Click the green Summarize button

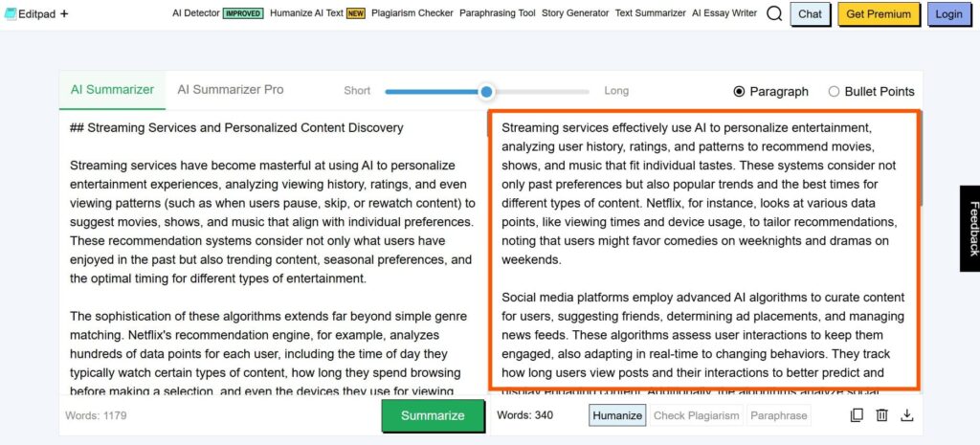[433, 415]
